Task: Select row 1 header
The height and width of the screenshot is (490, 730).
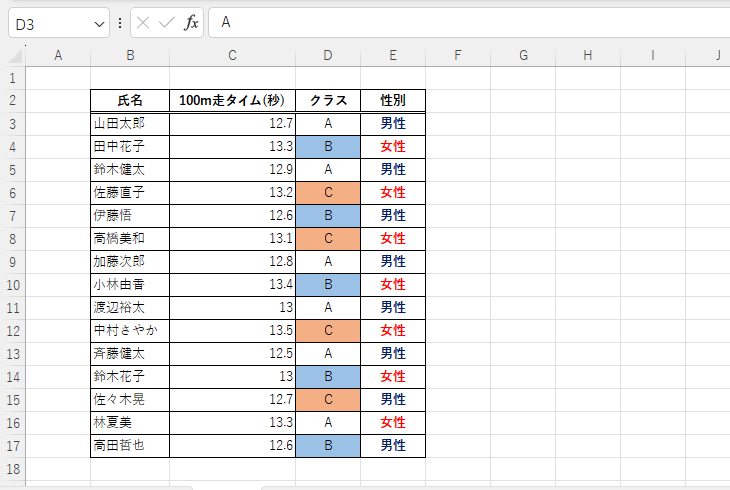Action: [x=13, y=78]
